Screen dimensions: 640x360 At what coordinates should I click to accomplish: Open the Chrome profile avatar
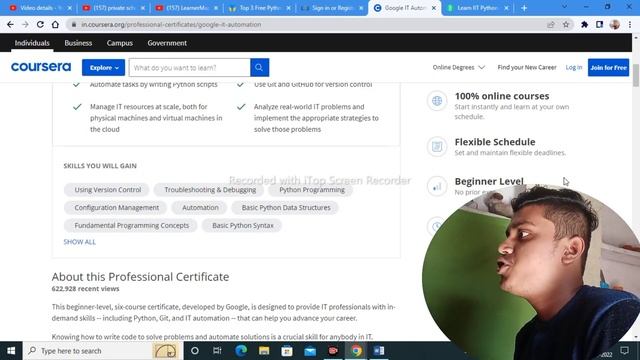pos(615,24)
